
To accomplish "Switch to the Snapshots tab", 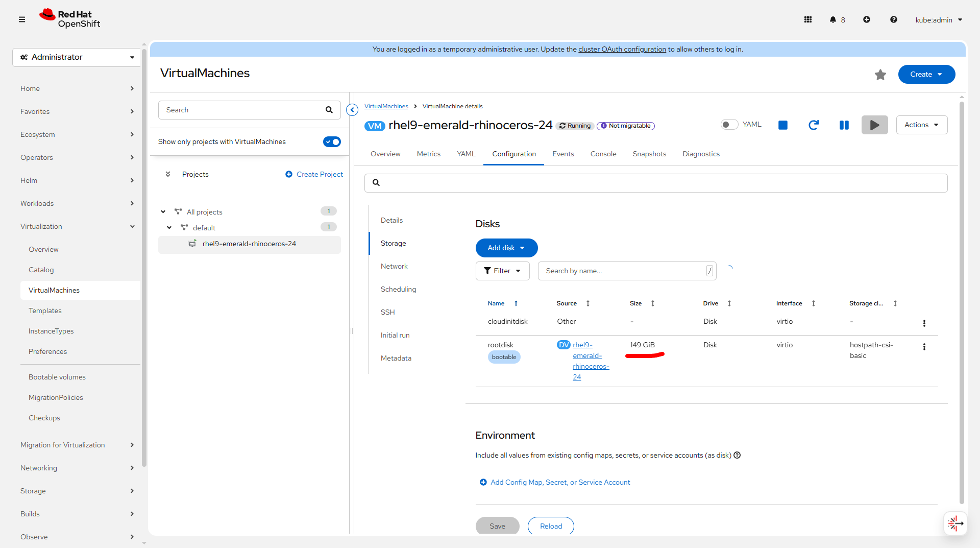I will pyautogui.click(x=649, y=154).
